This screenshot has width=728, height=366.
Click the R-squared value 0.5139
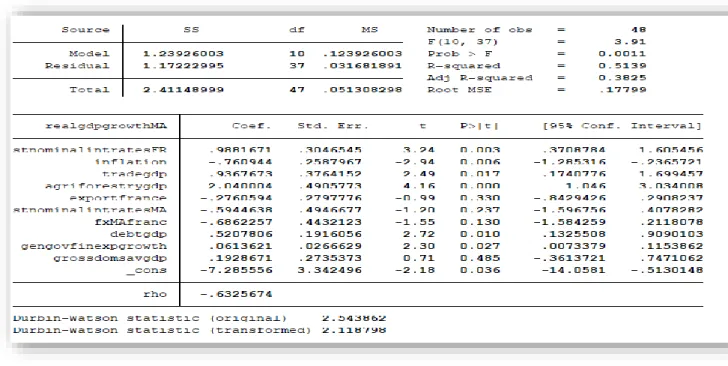coord(622,66)
